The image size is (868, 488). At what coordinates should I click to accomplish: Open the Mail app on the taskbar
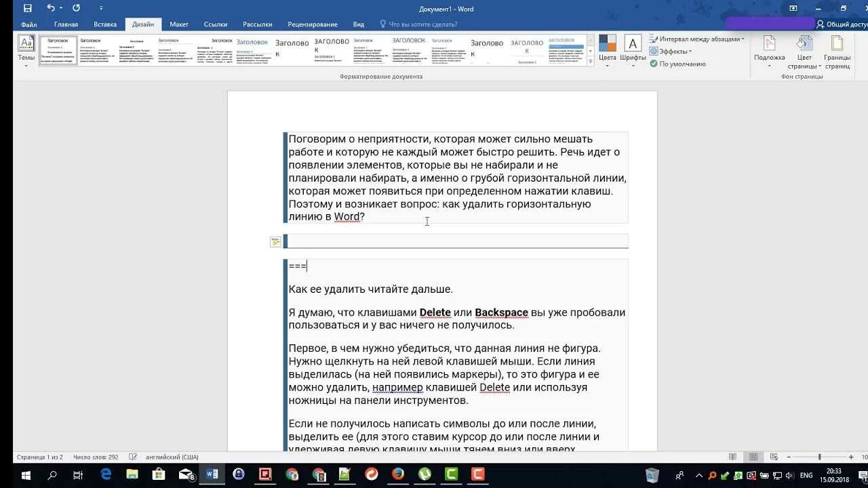tap(186, 475)
